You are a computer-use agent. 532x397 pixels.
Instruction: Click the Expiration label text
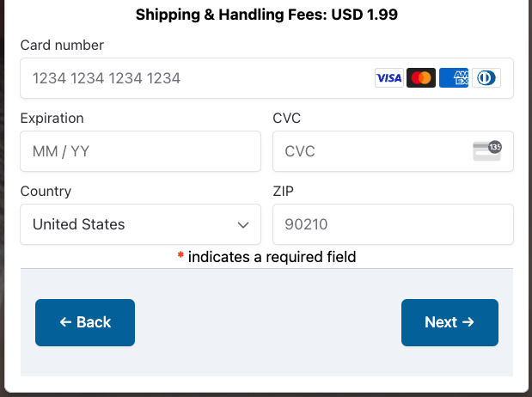(52, 119)
